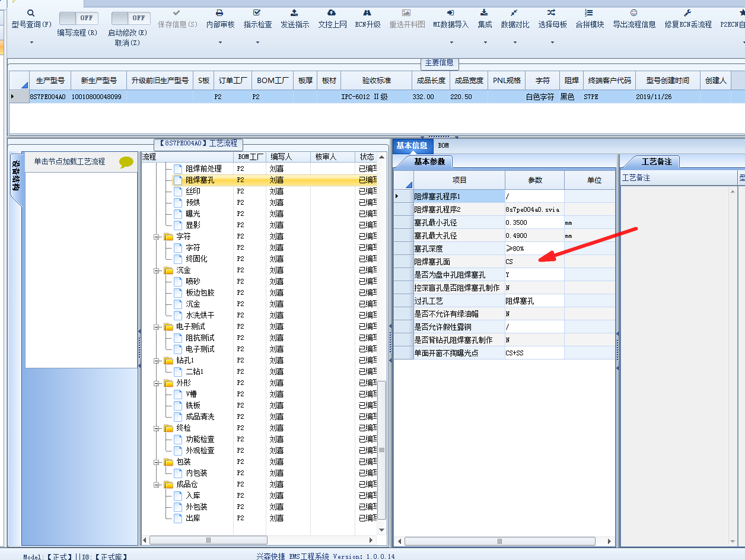This screenshot has height=560, width=745.
Task: Click the 指示检查 checklist icon
Action: 257,12
